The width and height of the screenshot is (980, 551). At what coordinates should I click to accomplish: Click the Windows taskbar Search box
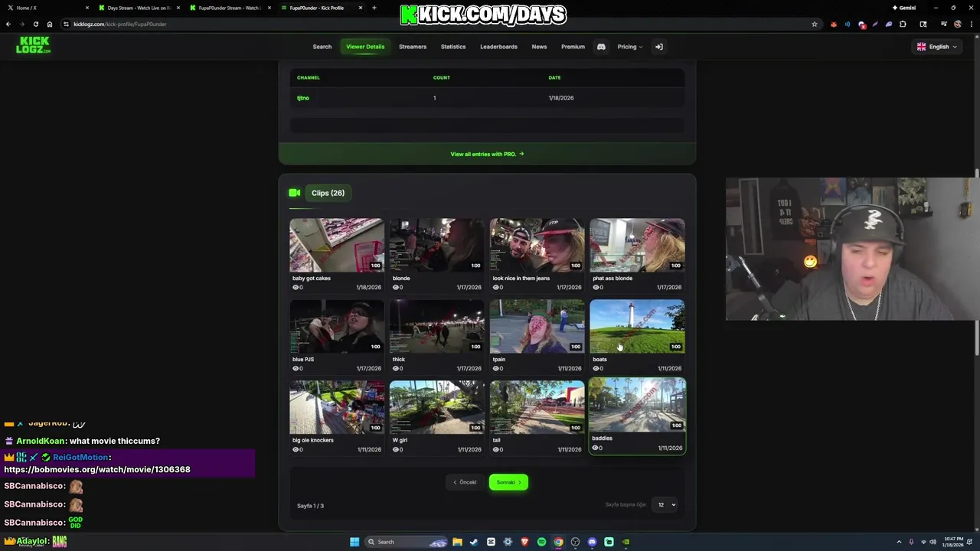point(406,542)
